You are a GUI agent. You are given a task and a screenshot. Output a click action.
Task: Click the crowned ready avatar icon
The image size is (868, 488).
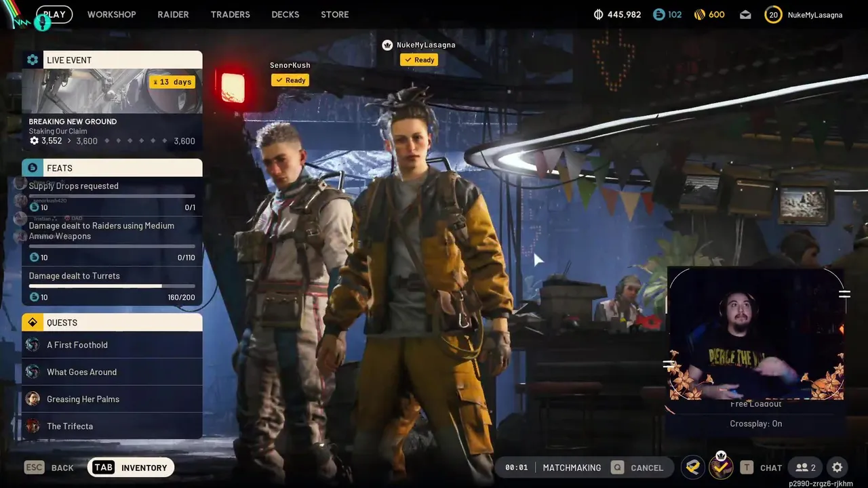721,466
